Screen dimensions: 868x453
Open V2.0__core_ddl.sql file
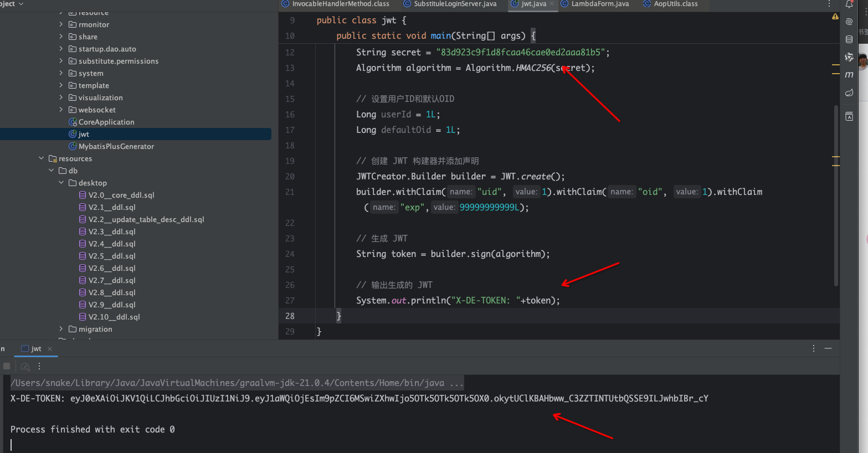(x=121, y=195)
